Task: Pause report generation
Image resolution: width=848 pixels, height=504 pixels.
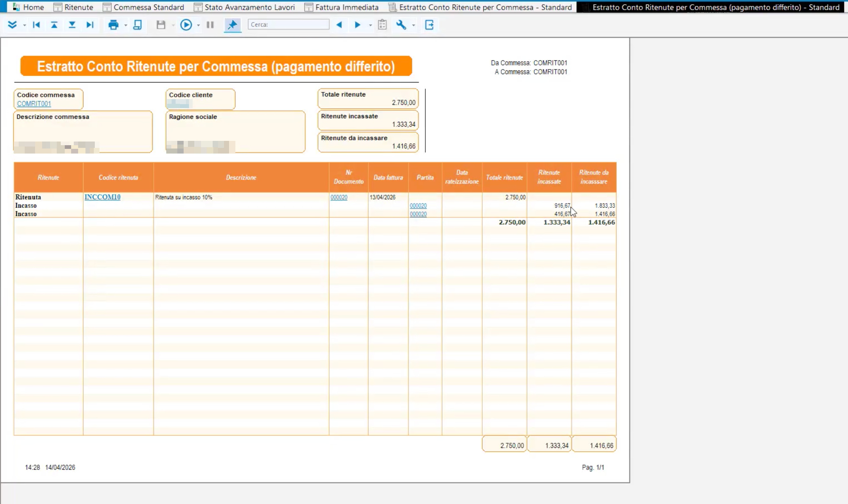Action: 210,25
